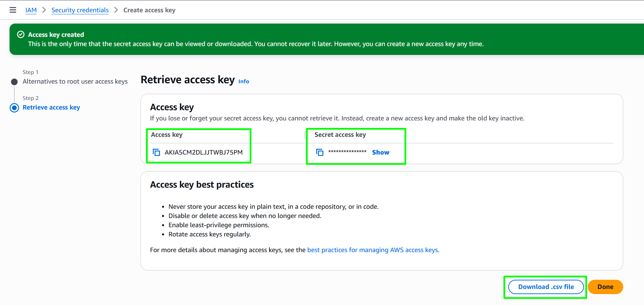Click the Done button
The height and width of the screenshot is (305, 644).
(605, 287)
